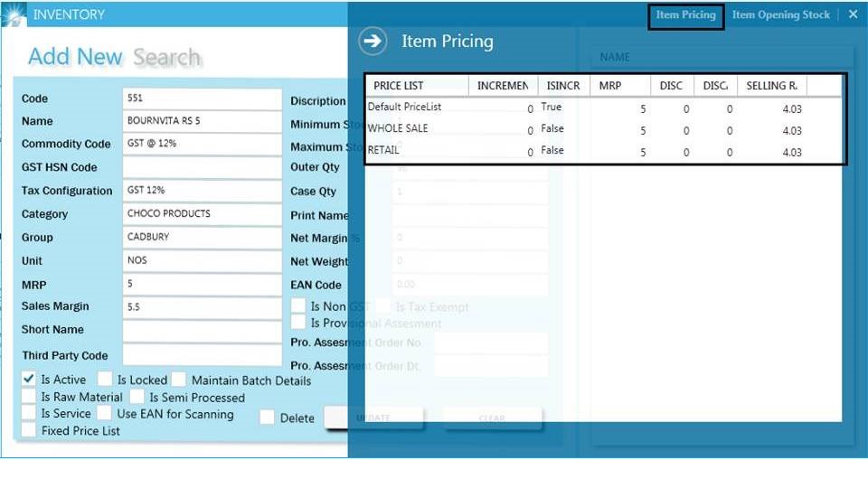This screenshot has width=868, height=479.
Task: Click the Sales Margin field 5.5
Action: (202, 307)
